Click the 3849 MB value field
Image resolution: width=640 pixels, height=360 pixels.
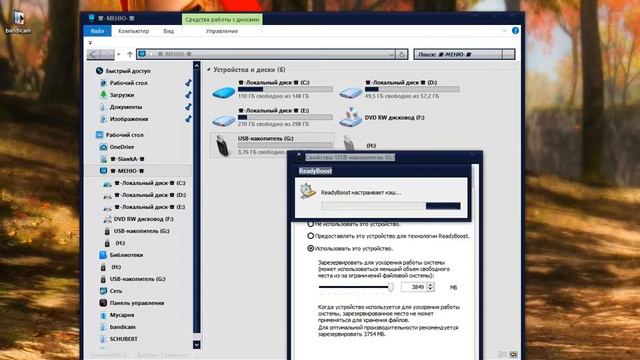[x=414, y=287]
